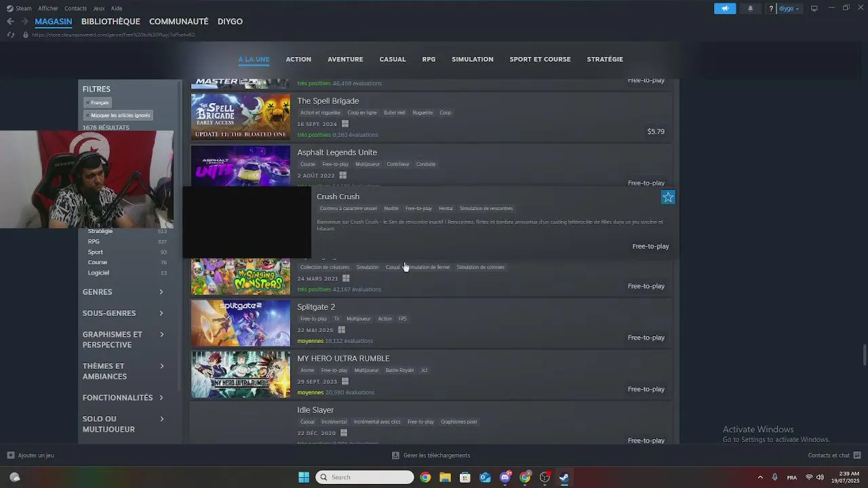Open the notifications bell
Viewport: 868px width, 488px height.
tap(750, 8)
